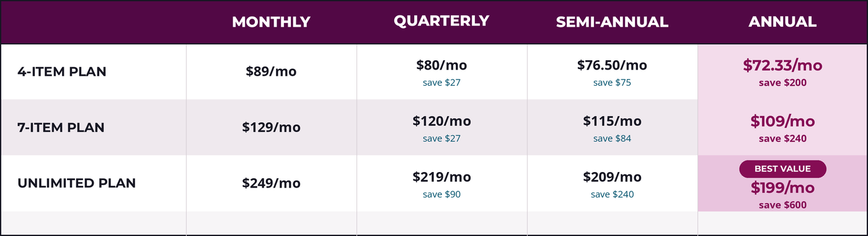Select the Monthly column header
Viewport: 868px width, 236px height.
pos(271,22)
